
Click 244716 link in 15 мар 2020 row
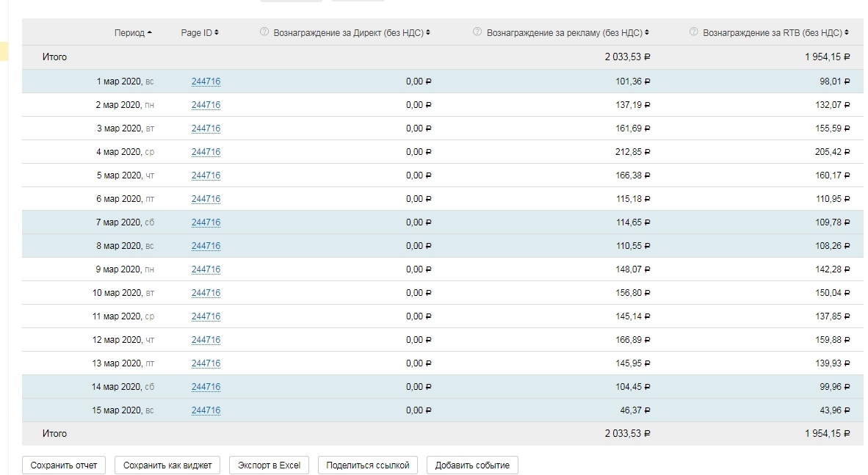pyautogui.click(x=206, y=410)
